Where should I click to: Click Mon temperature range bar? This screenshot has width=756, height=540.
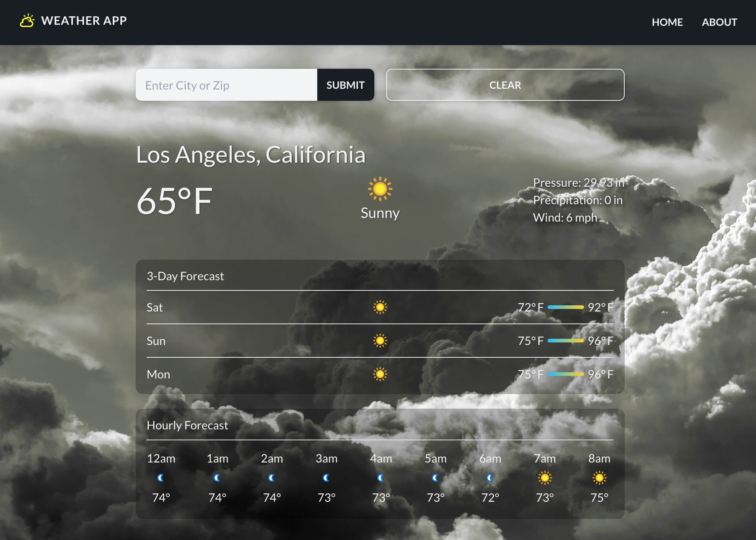point(565,374)
